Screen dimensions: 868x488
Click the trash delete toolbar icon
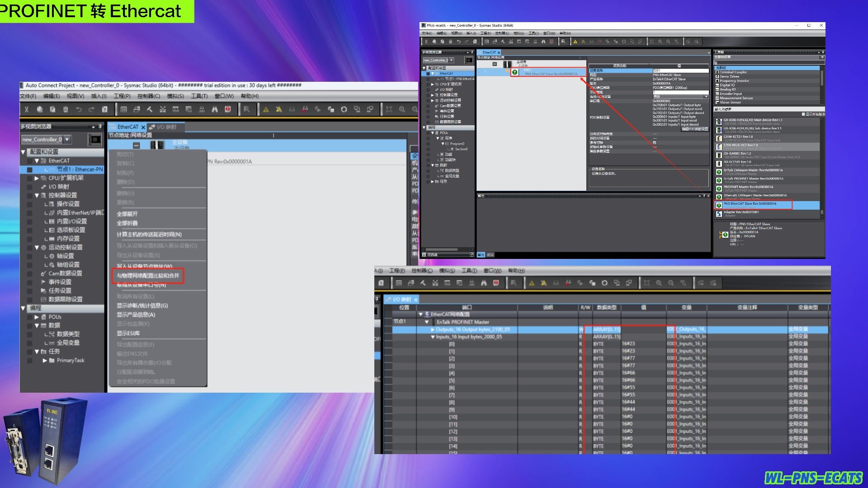pos(66,109)
